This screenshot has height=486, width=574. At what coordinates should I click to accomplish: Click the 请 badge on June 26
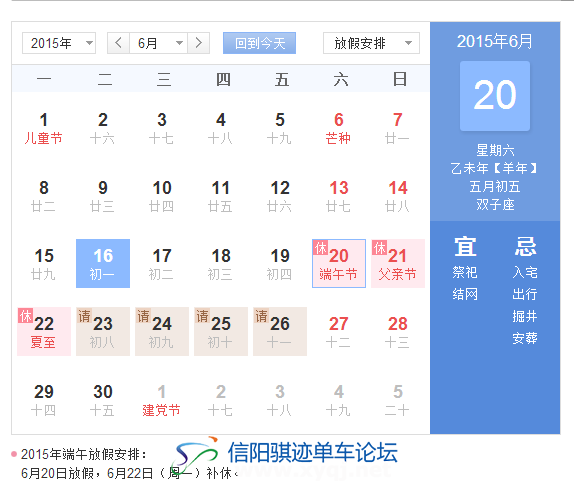pyautogui.click(x=261, y=315)
